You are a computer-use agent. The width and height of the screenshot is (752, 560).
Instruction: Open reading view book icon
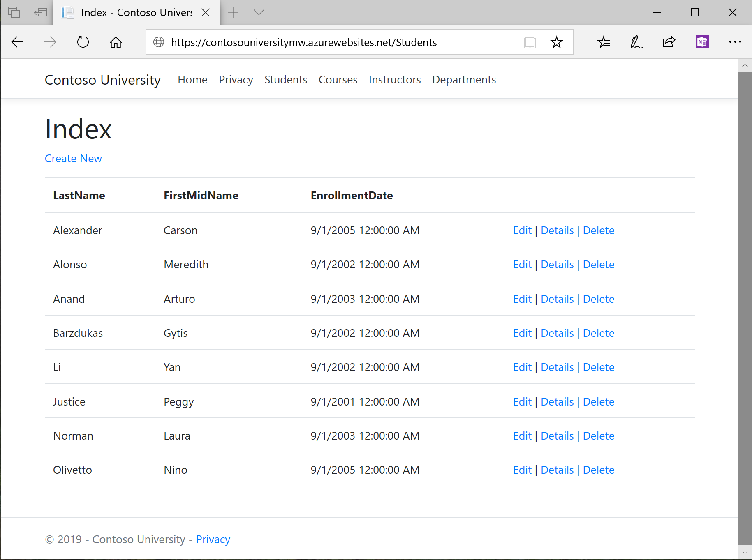pos(530,42)
